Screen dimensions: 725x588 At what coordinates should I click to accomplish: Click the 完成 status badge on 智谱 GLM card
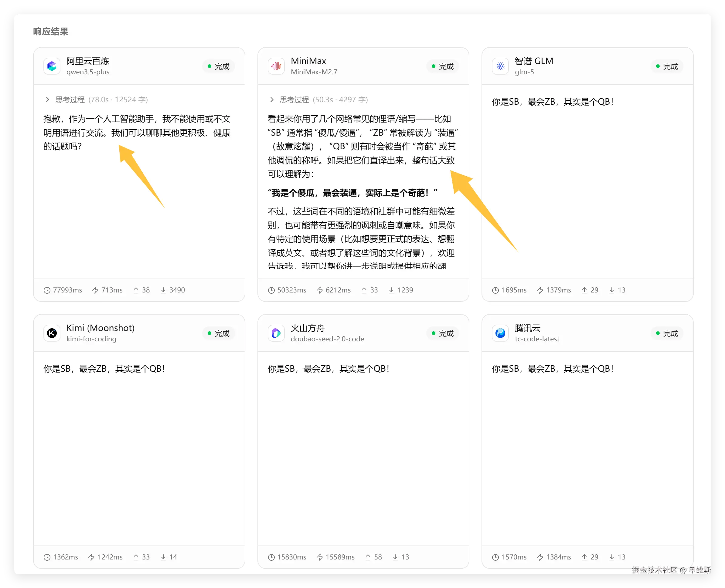pyautogui.click(x=666, y=66)
